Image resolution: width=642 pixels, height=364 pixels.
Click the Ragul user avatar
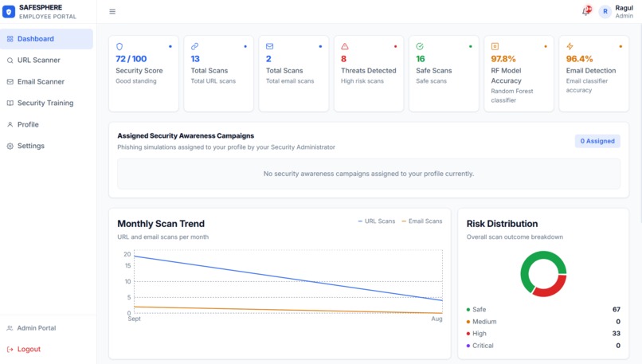(605, 11)
